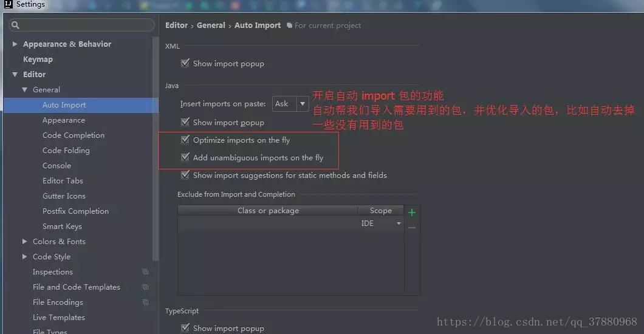This screenshot has height=334, width=644.
Task: Click the search magnifier icon
Action: (15, 25)
